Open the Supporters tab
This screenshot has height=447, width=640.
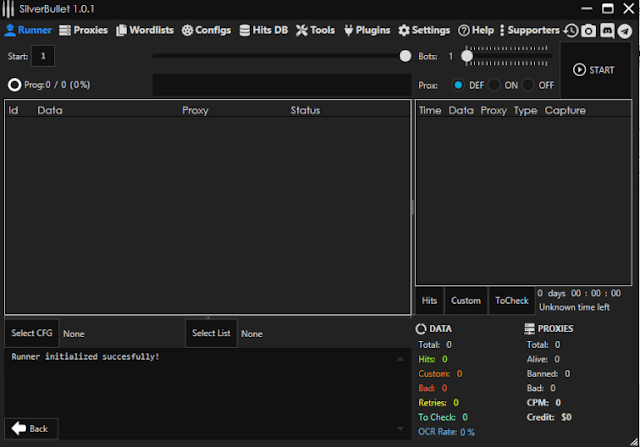click(529, 30)
